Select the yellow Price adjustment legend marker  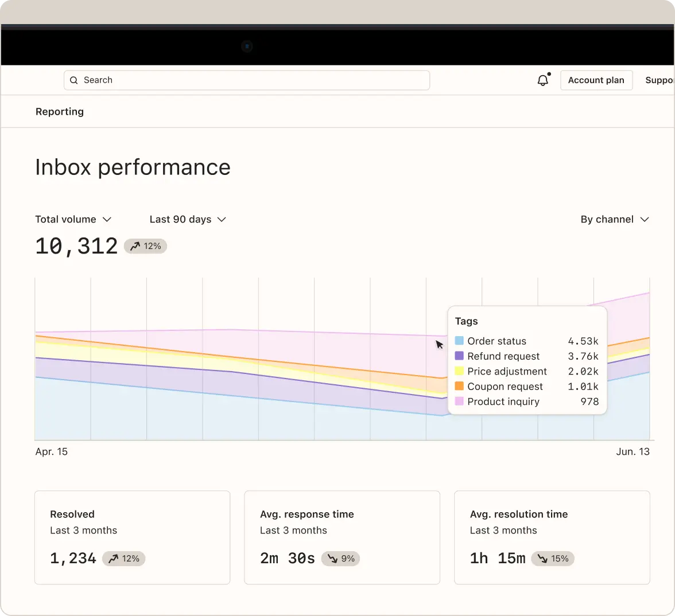pyautogui.click(x=459, y=371)
